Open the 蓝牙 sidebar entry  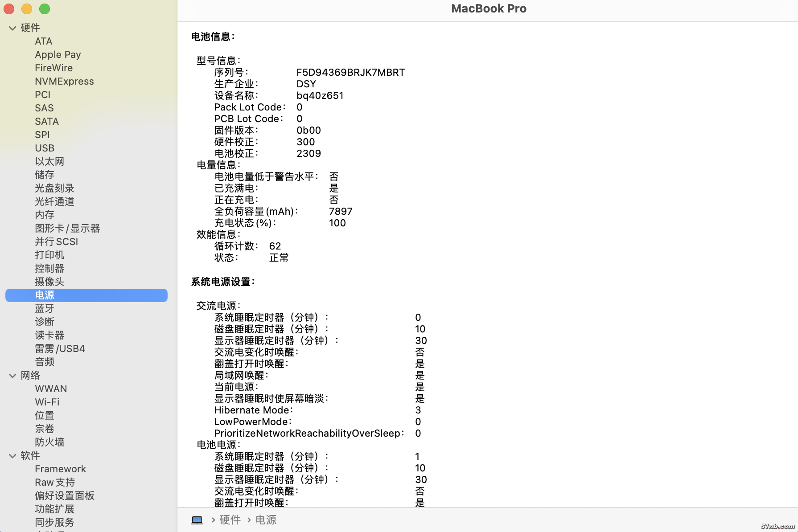(x=45, y=308)
